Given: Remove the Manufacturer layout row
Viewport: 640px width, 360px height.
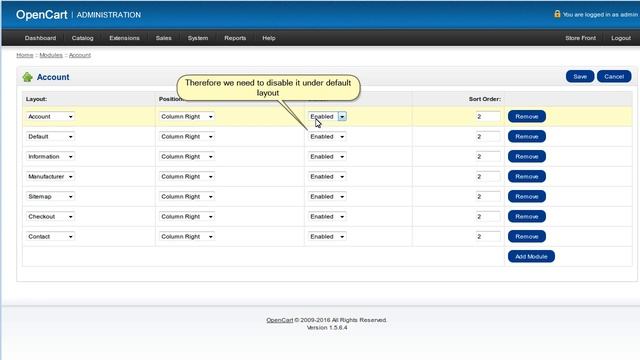Looking at the screenshot, I should coord(527,176).
